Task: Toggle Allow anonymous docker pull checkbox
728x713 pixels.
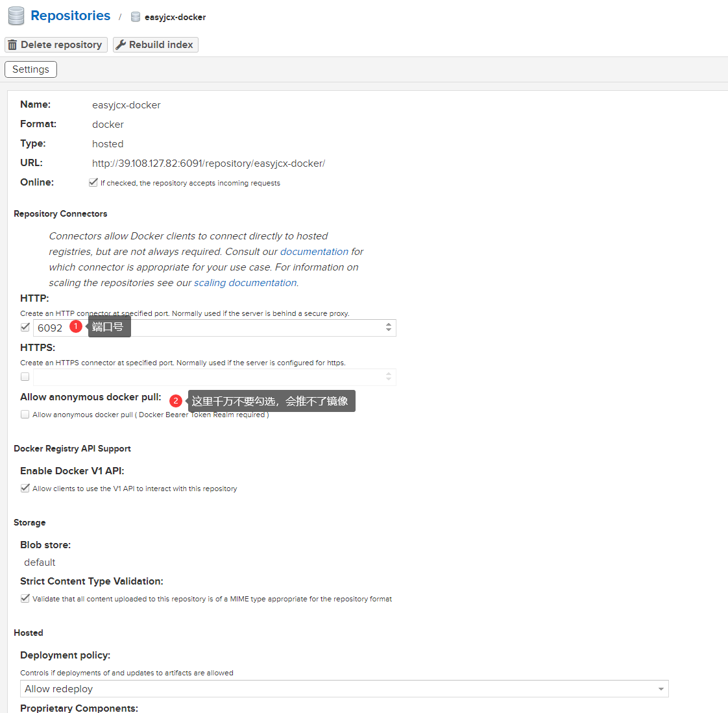Action: pos(25,415)
